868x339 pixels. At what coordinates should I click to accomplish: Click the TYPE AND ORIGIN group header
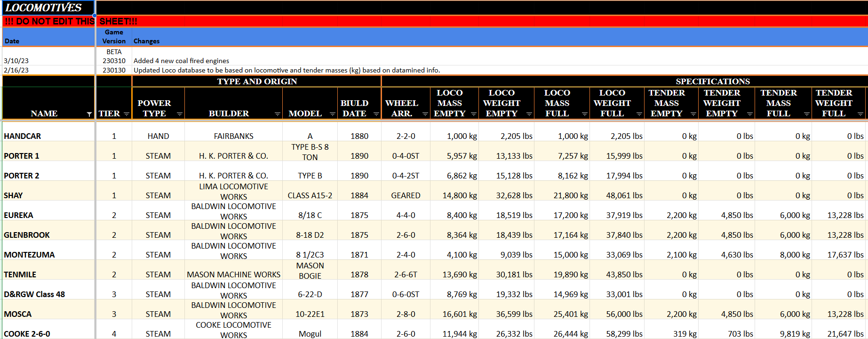(x=257, y=81)
